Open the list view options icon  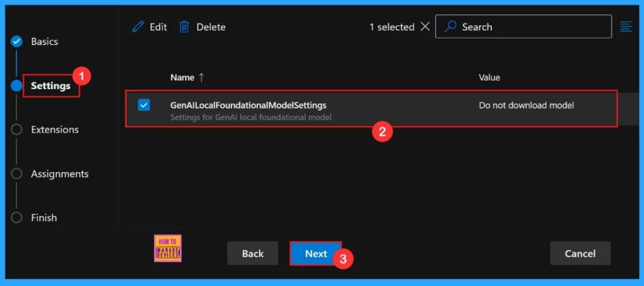[626, 26]
